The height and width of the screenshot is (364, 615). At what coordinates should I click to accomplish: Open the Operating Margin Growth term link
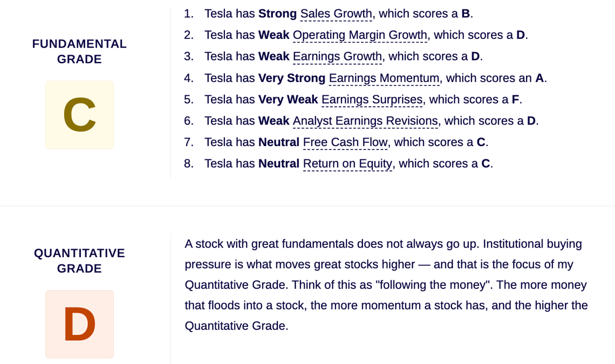(360, 35)
